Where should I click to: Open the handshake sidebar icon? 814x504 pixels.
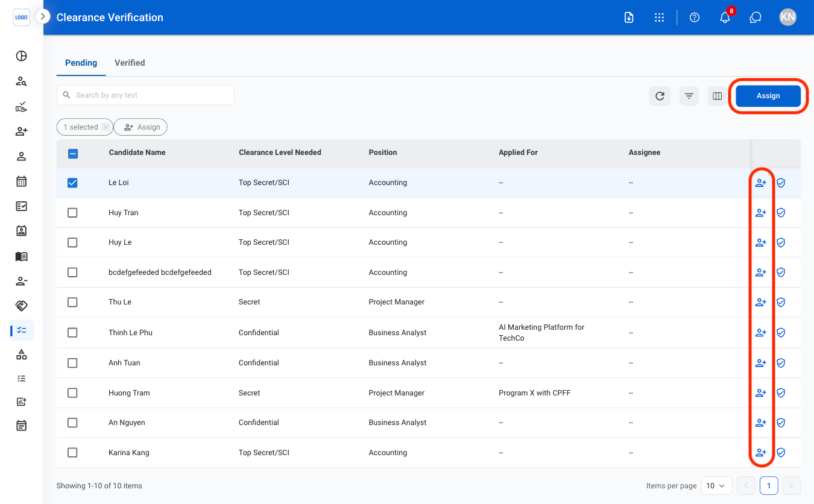(x=21, y=306)
